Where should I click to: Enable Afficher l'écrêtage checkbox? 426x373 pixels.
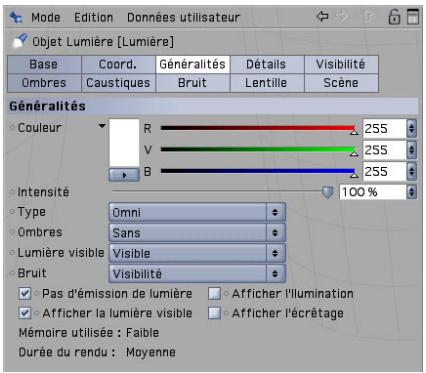tap(214, 313)
